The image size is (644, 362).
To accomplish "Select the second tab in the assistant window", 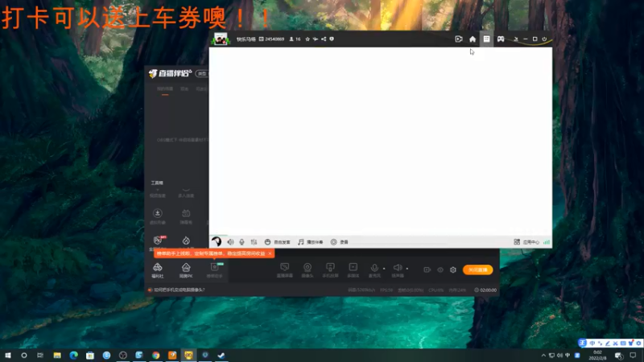I will (184, 88).
